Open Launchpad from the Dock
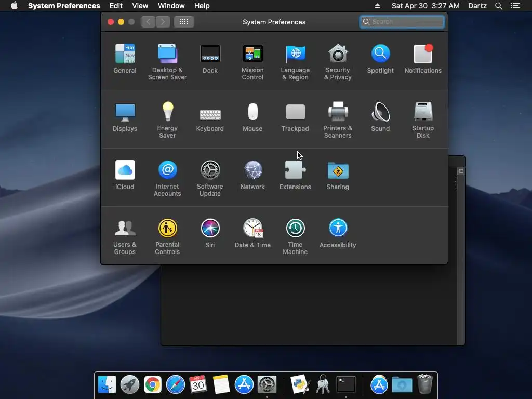This screenshot has height=399, width=532. pos(129,385)
